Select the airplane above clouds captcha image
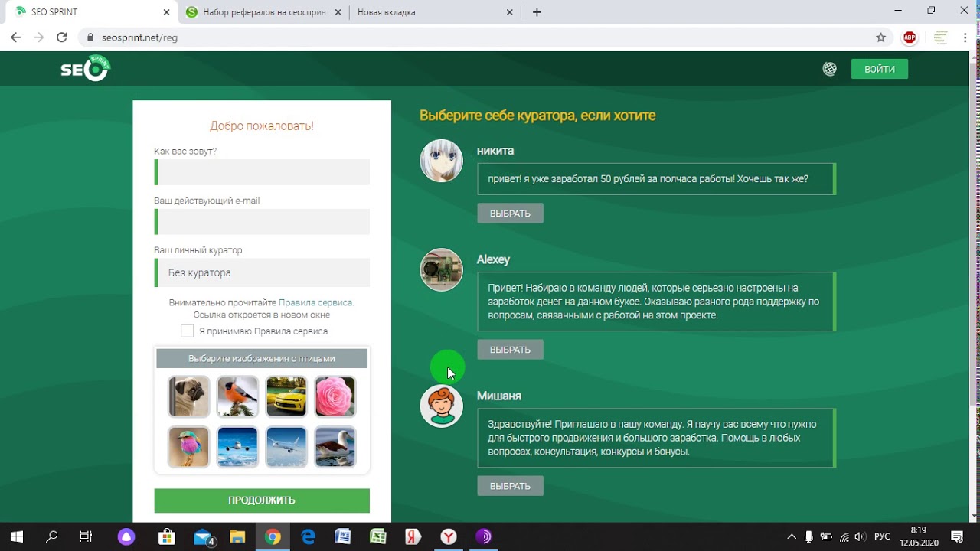Screen dimensions: 980x551 237,447
